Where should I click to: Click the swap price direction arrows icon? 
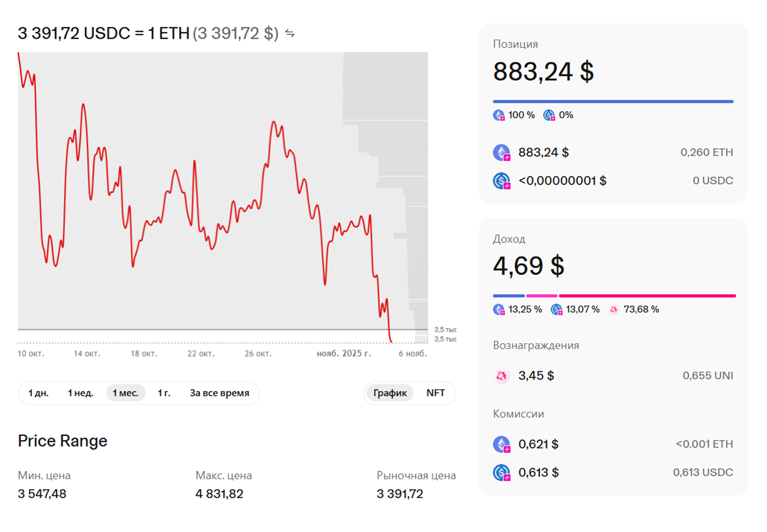point(290,33)
